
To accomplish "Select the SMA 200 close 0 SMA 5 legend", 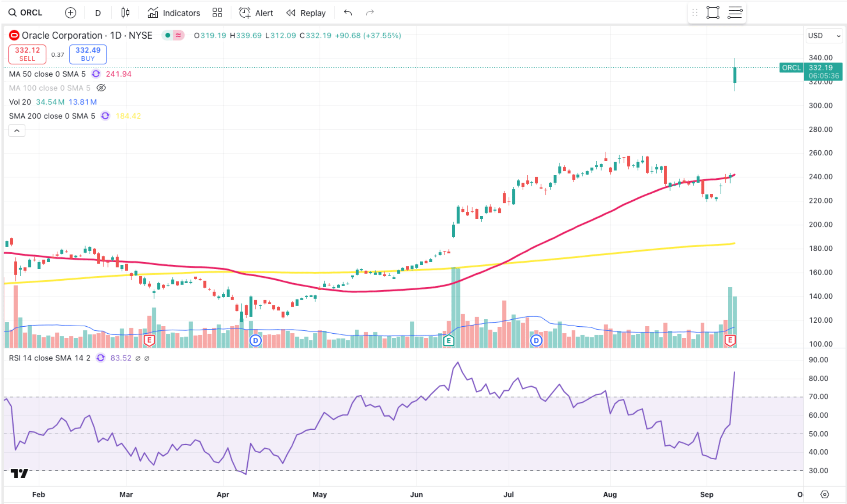I will 52,116.
